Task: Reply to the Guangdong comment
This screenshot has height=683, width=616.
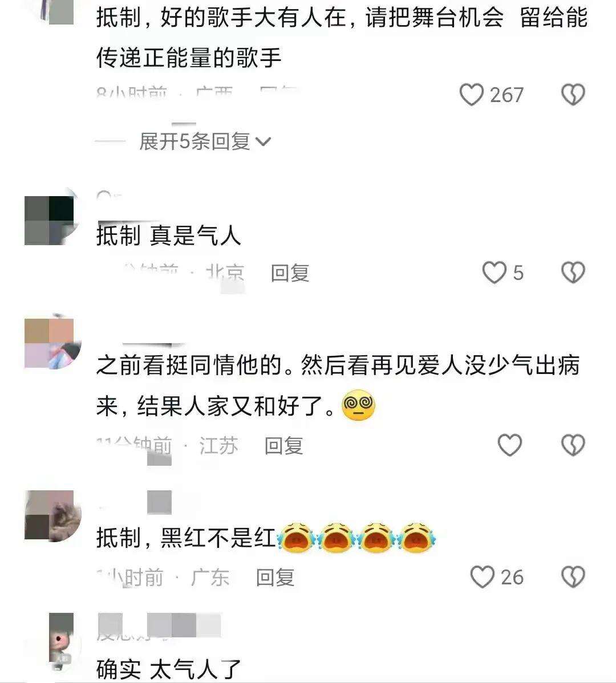Action: [275, 578]
